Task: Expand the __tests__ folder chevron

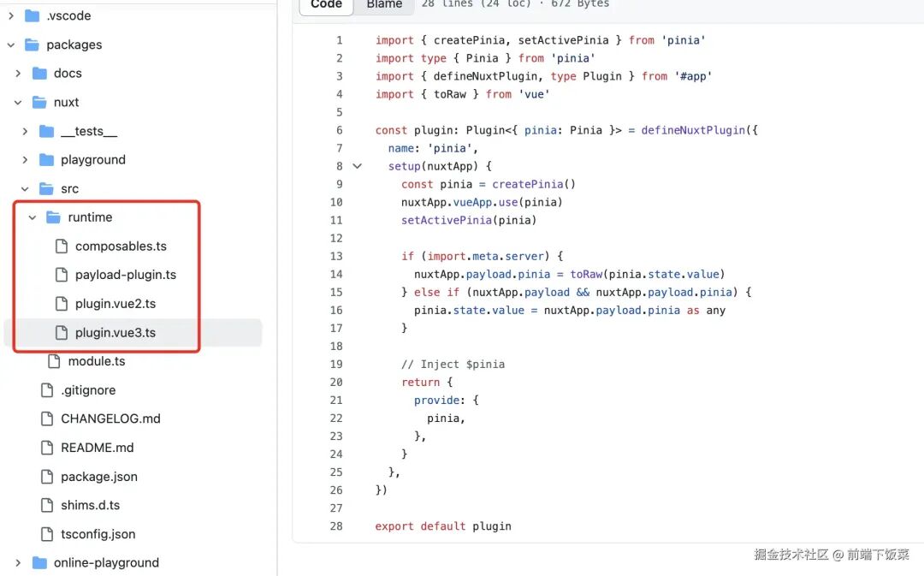Action: pyautogui.click(x=26, y=132)
